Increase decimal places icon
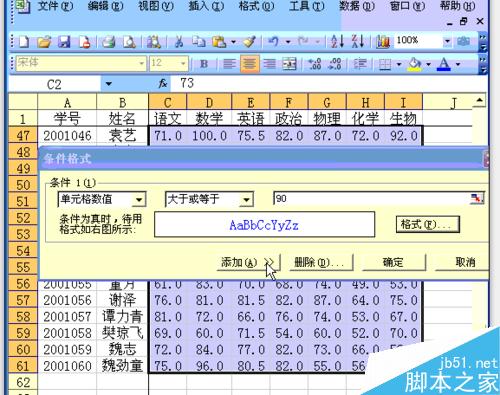This screenshot has height=395, width=500. point(315,64)
